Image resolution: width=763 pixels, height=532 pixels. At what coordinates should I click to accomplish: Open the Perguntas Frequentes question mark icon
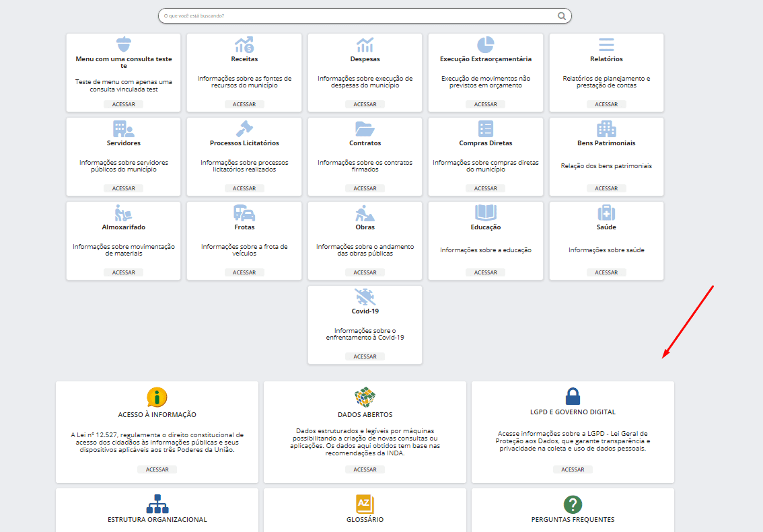tap(573, 504)
